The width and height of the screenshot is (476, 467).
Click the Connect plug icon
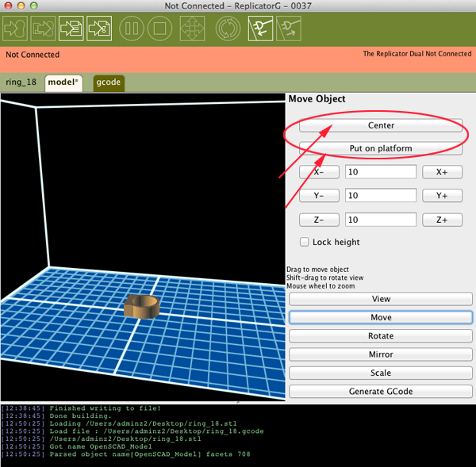click(x=260, y=29)
